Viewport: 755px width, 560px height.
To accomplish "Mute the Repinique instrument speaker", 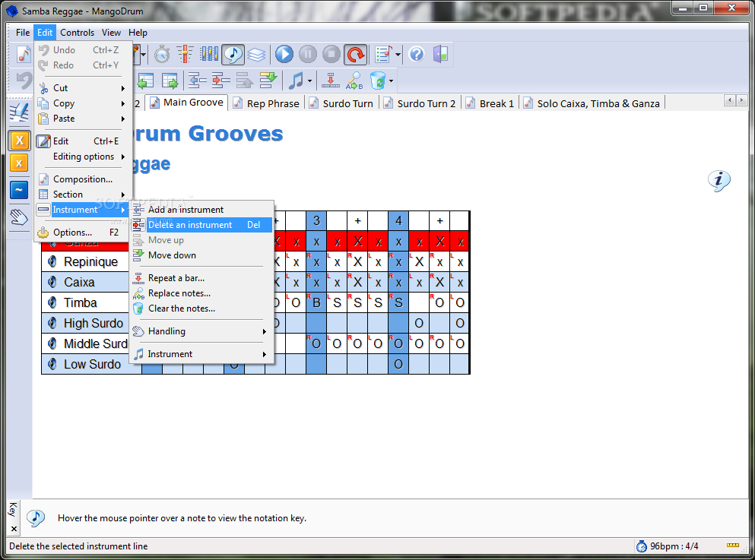I will pyautogui.click(x=52, y=261).
